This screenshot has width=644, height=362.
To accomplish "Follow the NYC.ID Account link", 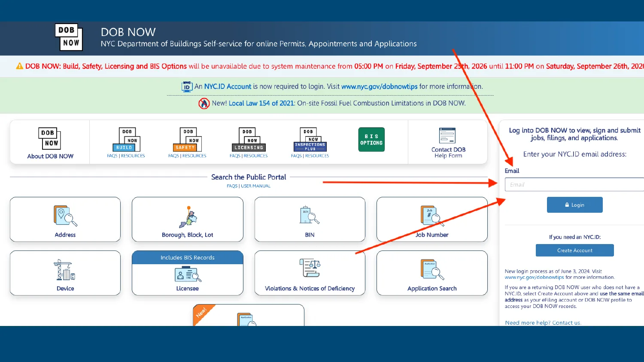I will tap(228, 87).
